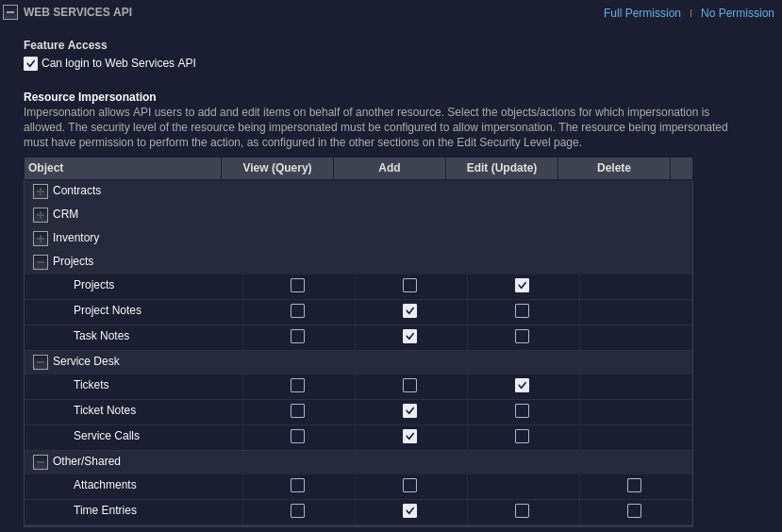Screen dimensions: 782x532
Task: Check View (Query) for Projects row
Action: [297, 285]
